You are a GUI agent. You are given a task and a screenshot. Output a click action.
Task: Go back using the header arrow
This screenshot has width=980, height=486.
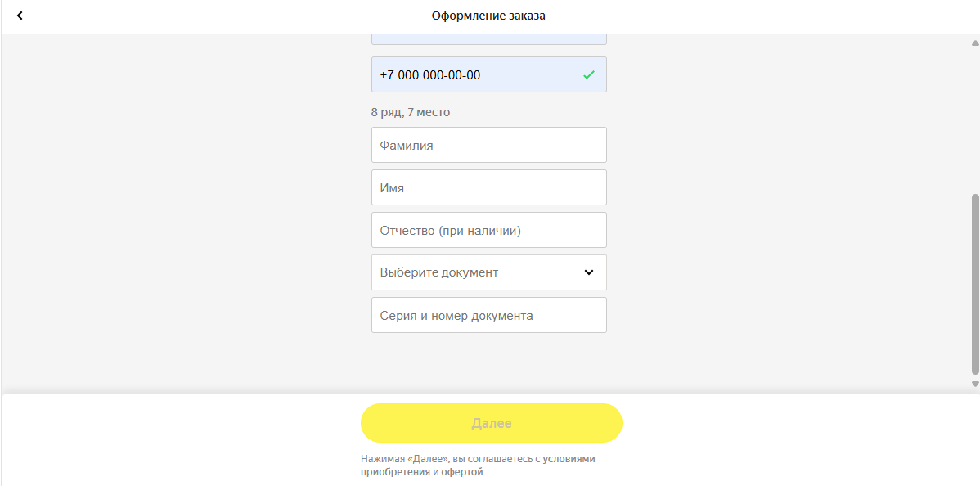[x=20, y=16]
